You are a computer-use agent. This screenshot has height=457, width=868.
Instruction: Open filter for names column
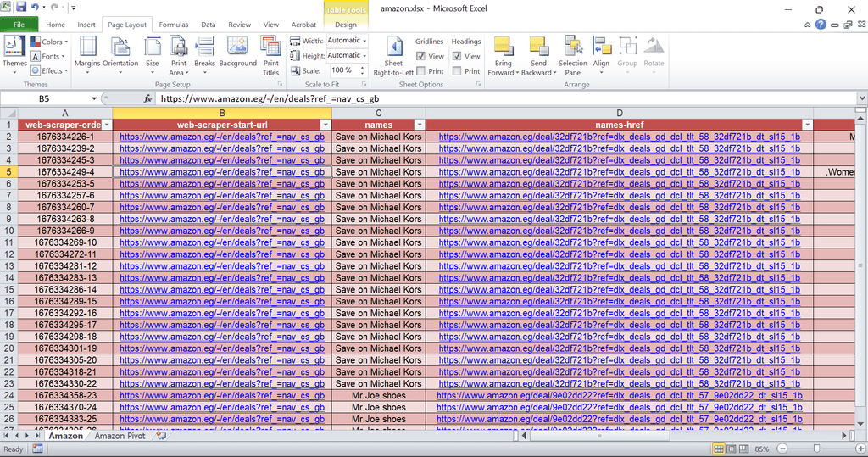point(420,125)
